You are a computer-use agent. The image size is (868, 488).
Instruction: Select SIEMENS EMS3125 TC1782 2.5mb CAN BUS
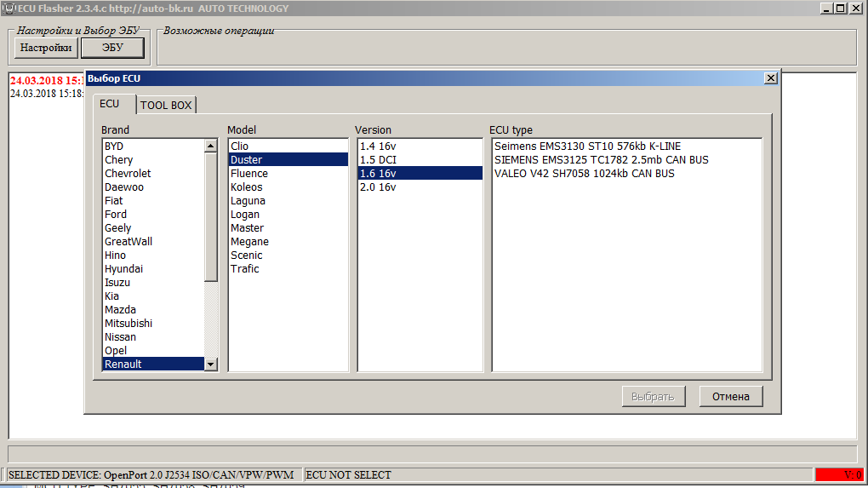(626, 160)
